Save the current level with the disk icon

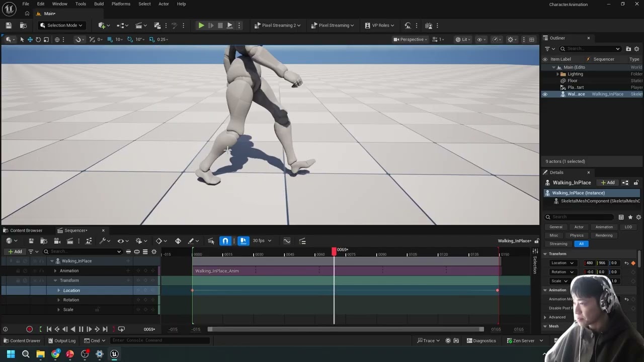(9, 25)
